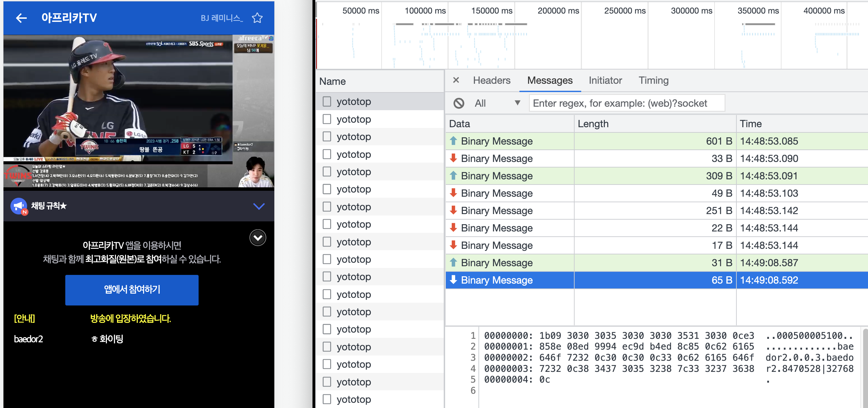
Task: Select the 601 B sent binary message
Action: point(496,141)
